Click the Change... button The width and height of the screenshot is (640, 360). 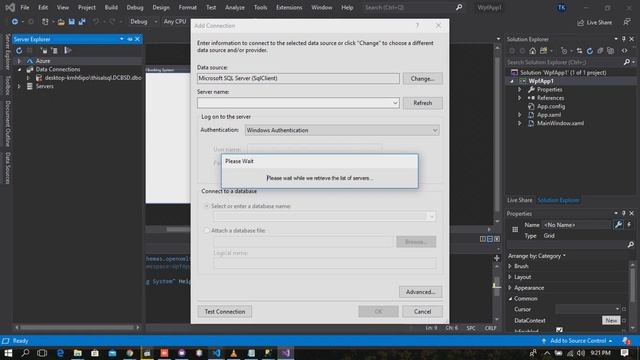pos(422,78)
